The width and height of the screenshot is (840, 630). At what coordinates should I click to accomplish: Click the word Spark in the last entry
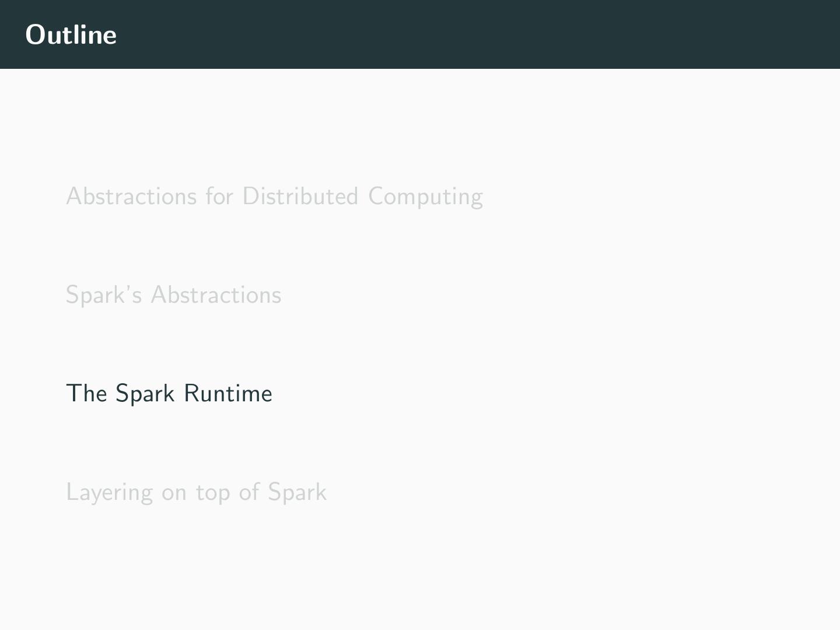coord(297,492)
